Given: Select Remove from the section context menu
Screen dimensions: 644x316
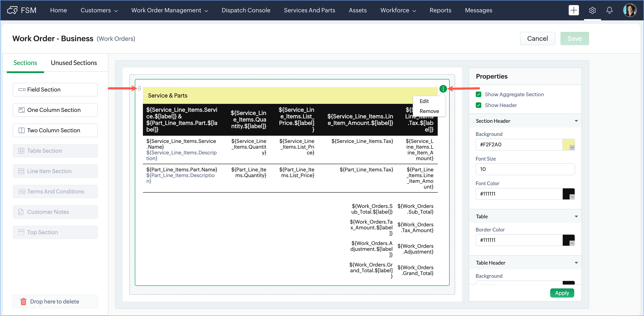Looking at the screenshot, I should [429, 111].
